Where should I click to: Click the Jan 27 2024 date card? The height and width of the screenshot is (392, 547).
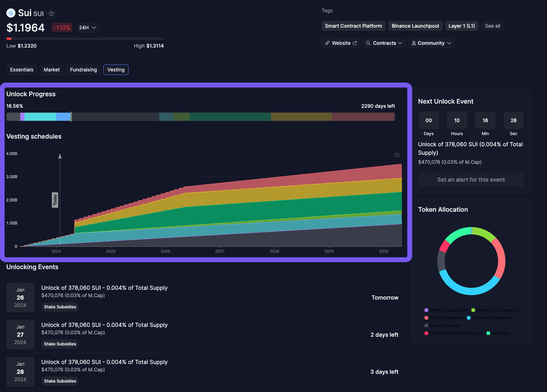pos(20,335)
